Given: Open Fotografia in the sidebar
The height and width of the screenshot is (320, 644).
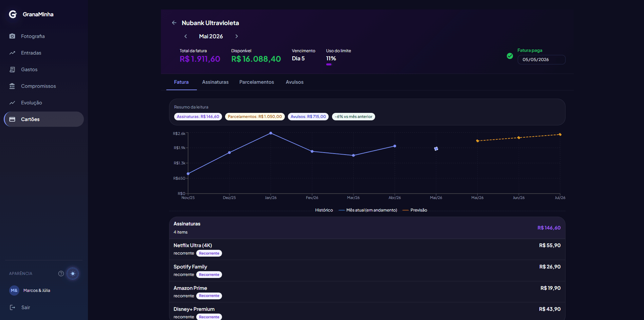Looking at the screenshot, I should (x=44, y=36).
